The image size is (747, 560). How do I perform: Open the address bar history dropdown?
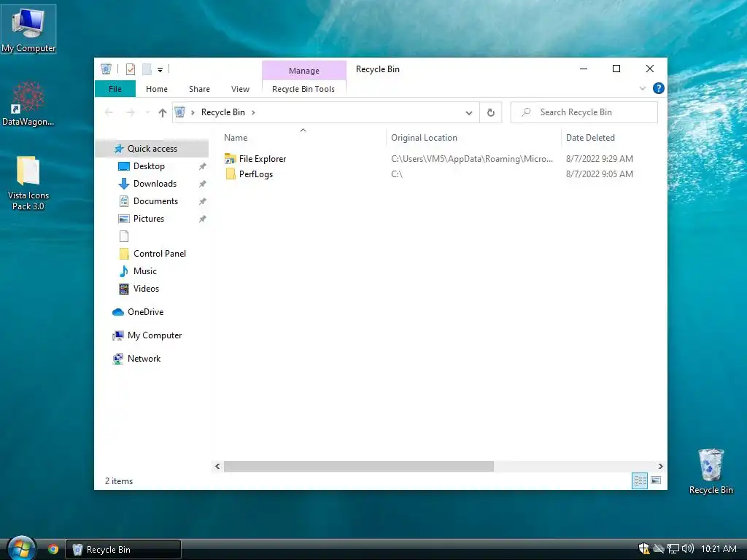(469, 113)
